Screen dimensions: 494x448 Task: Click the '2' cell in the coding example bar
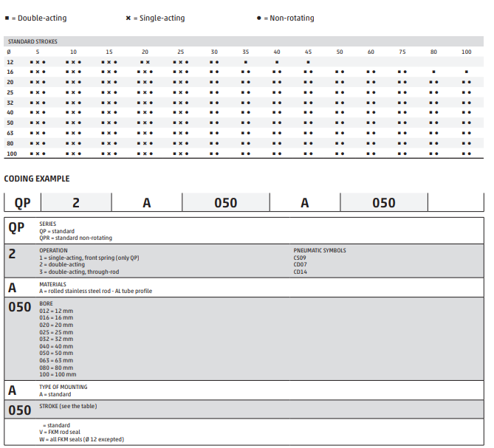pos(75,203)
